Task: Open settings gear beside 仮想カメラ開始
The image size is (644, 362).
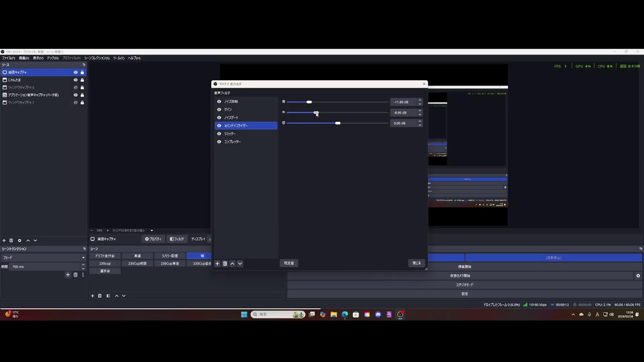Action: coord(638,276)
